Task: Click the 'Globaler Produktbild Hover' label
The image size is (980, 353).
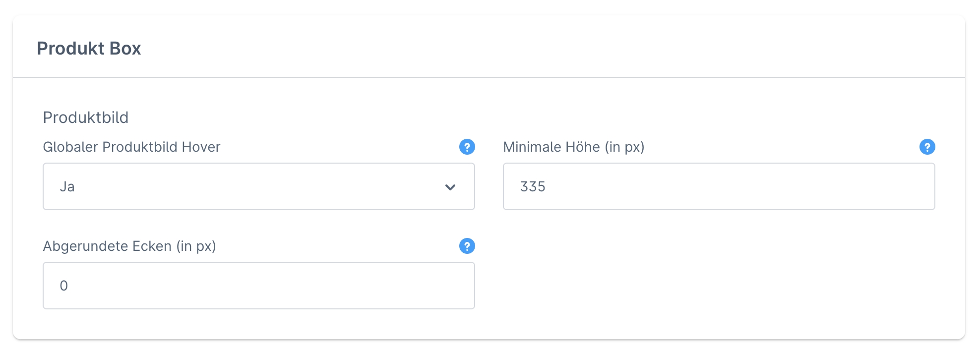Action: click(x=131, y=147)
